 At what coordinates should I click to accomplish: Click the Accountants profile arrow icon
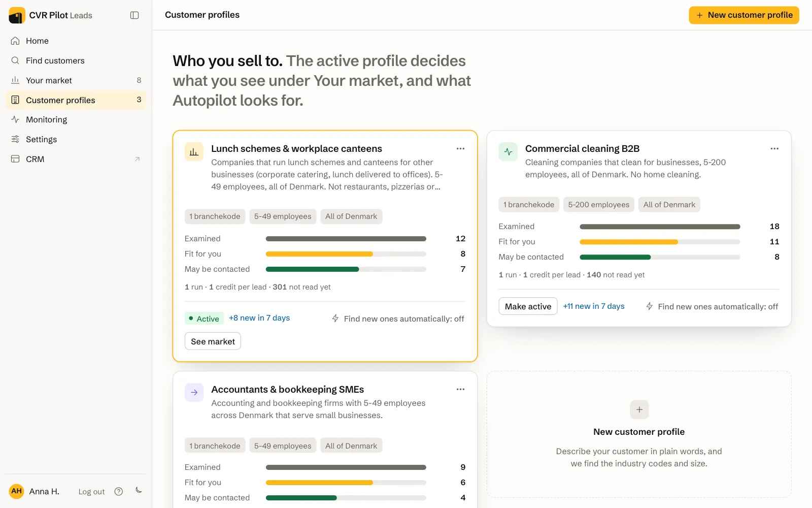pyautogui.click(x=194, y=392)
